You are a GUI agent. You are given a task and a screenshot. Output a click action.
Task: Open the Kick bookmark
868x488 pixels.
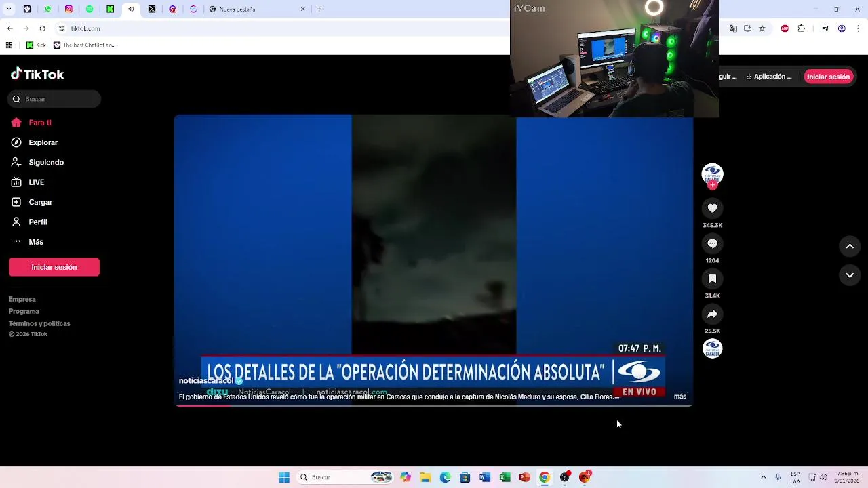tap(36, 45)
